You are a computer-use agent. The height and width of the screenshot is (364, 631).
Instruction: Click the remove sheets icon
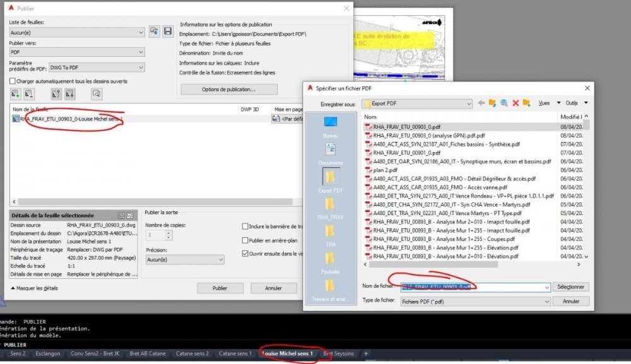tap(29, 94)
